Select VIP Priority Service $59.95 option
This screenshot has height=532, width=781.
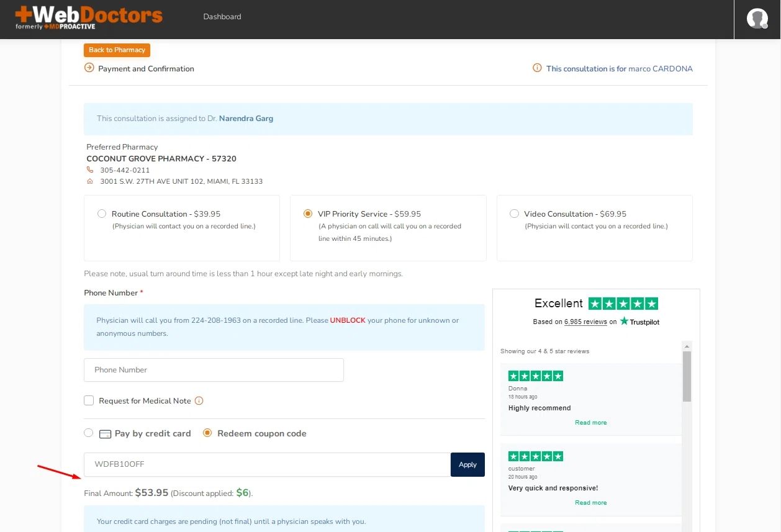pos(308,214)
